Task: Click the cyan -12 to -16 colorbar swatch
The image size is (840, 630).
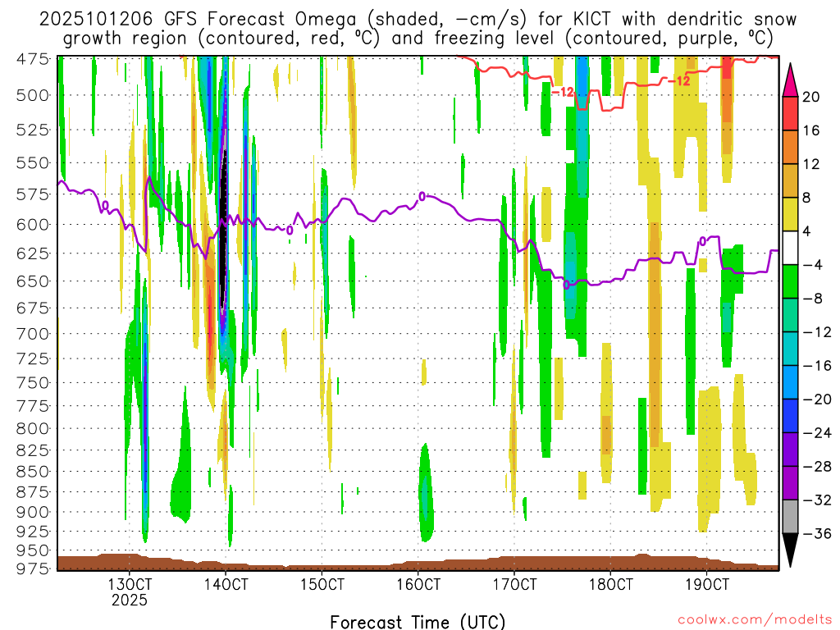Action: click(790, 349)
